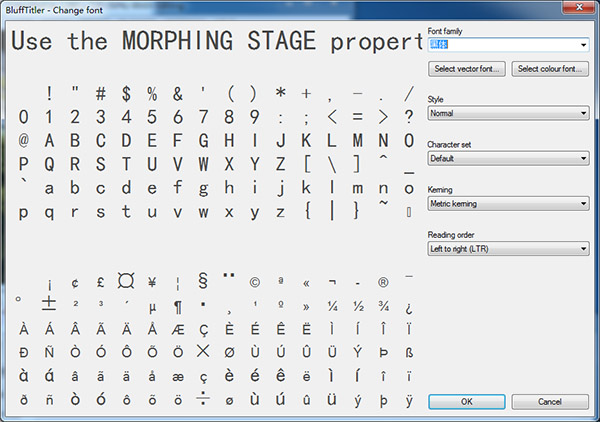Click the Font family text field
600x422 pixels.
(x=502, y=45)
